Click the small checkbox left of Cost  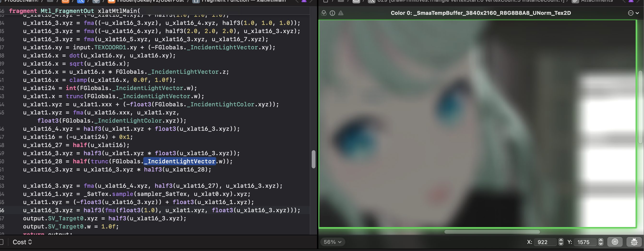click(x=1, y=242)
